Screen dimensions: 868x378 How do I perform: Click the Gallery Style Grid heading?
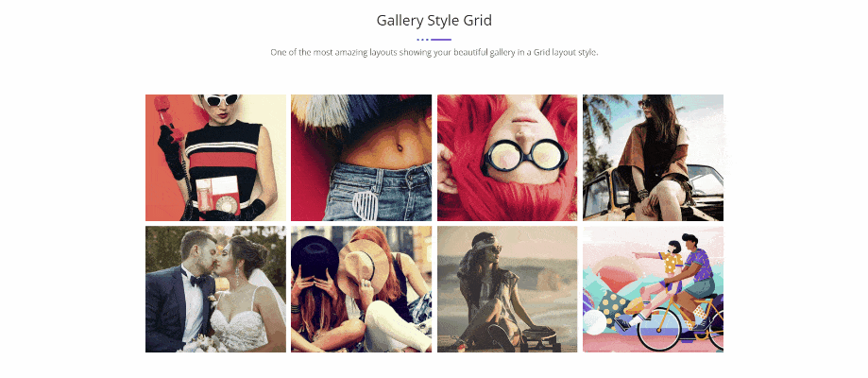434,21
